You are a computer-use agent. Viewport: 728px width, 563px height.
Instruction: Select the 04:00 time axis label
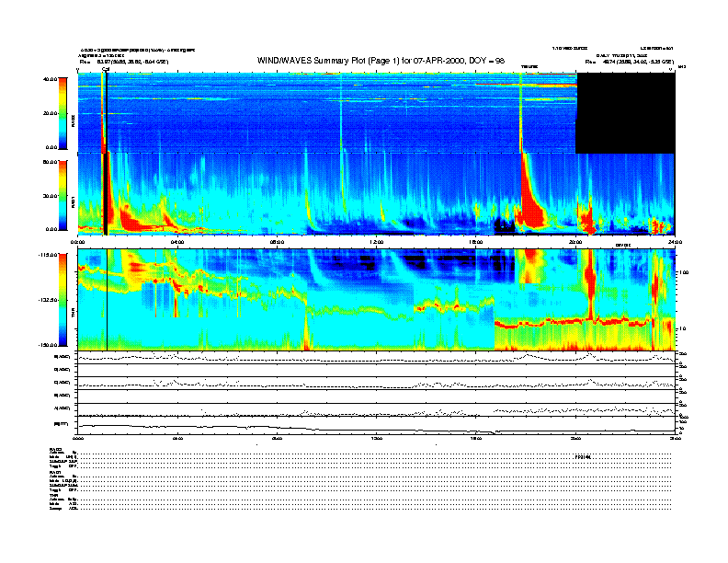coord(178,241)
